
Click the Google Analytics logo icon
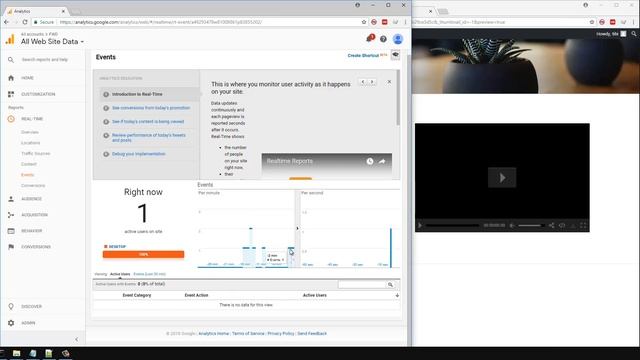click(x=10, y=39)
